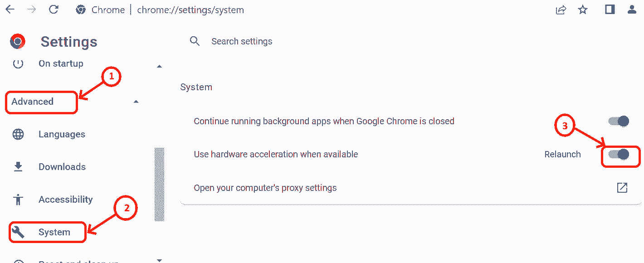The height and width of the screenshot is (263, 644).
Task: Click the bookmark star icon
Action: pyautogui.click(x=582, y=10)
